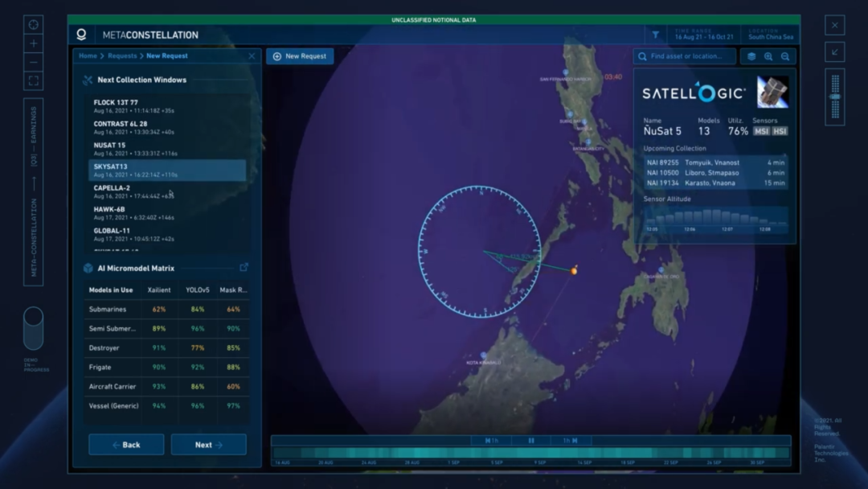The image size is (868, 489).
Task: Click the MetaConstellation logo icon
Action: pyautogui.click(x=81, y=35)
